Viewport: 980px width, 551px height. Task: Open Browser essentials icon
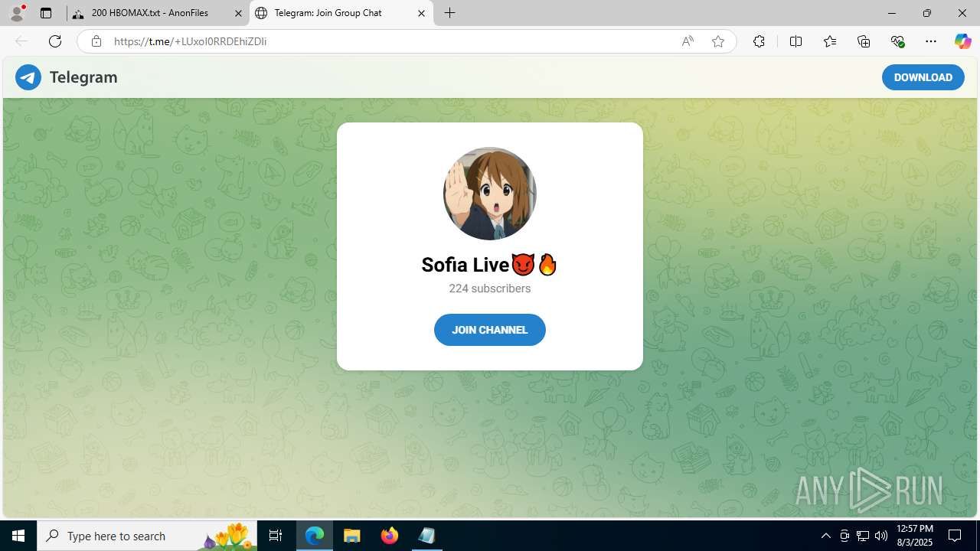pos(897,41)
